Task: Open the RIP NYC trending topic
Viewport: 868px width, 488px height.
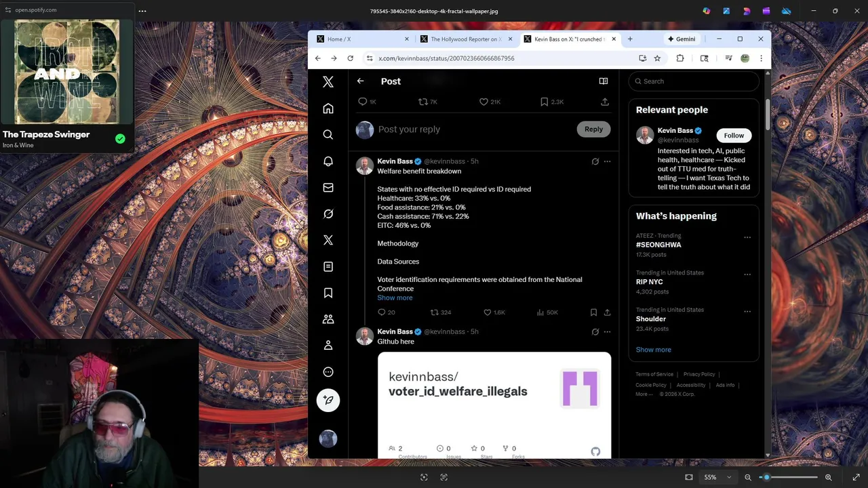Action: (650, 282)
